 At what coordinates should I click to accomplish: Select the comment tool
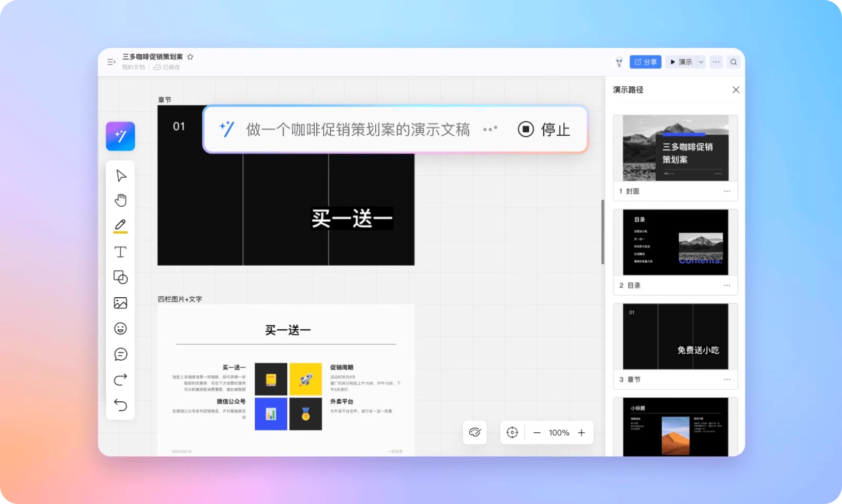[x=121, y=354]
